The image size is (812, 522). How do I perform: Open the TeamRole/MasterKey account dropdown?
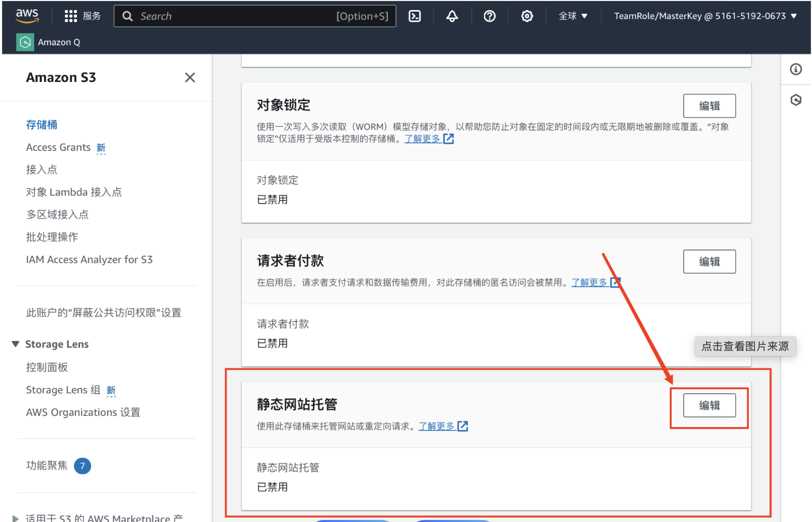click(x=705, y=16)
